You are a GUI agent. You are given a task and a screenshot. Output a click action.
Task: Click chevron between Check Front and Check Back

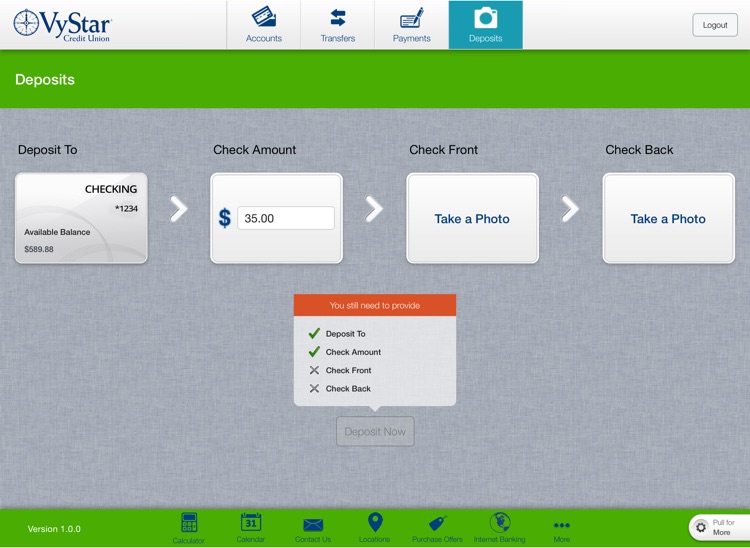point(570,208)
